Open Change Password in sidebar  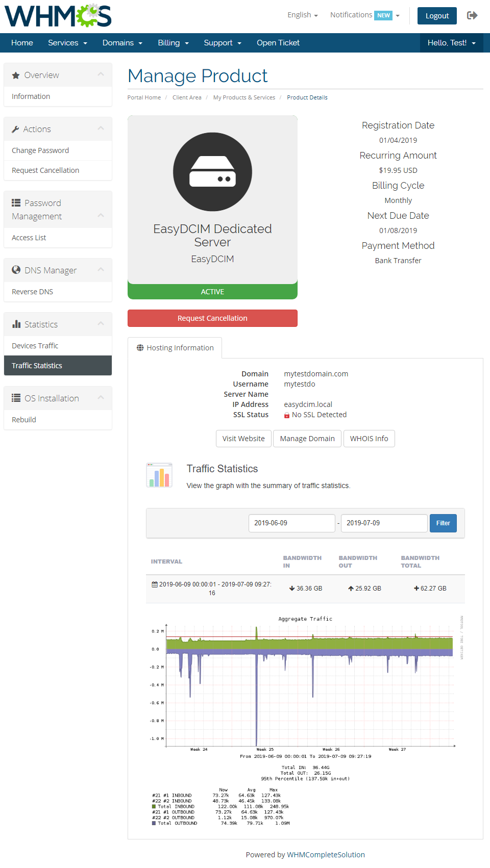point(58,150)
